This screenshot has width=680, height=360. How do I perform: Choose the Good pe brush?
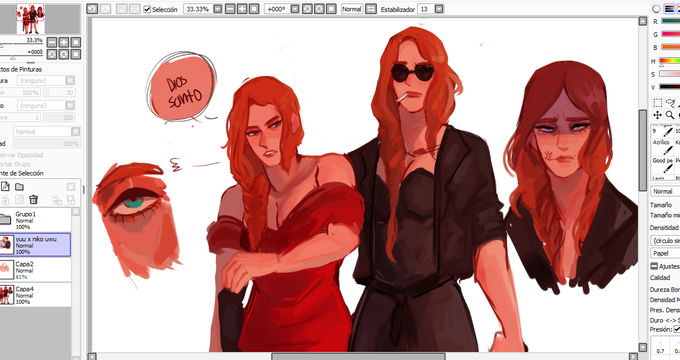click(x=662, y=166)
